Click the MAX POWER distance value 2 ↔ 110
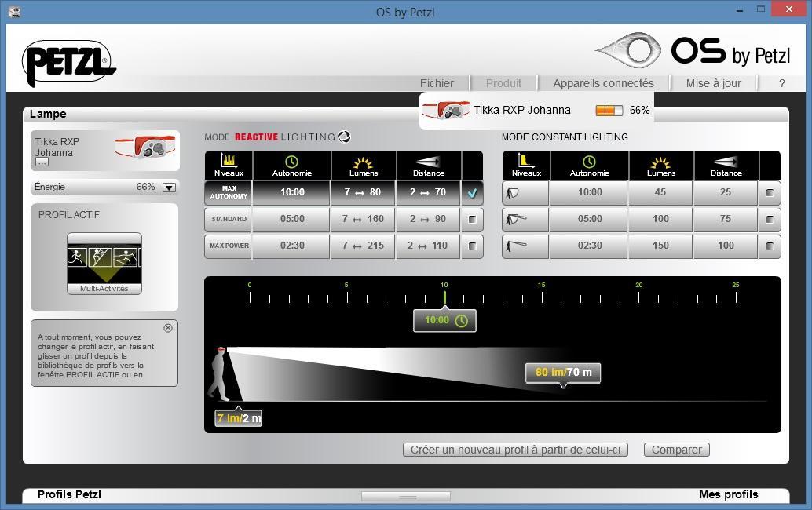This screenshot has width=812, height=510. (x=428, y=246)
